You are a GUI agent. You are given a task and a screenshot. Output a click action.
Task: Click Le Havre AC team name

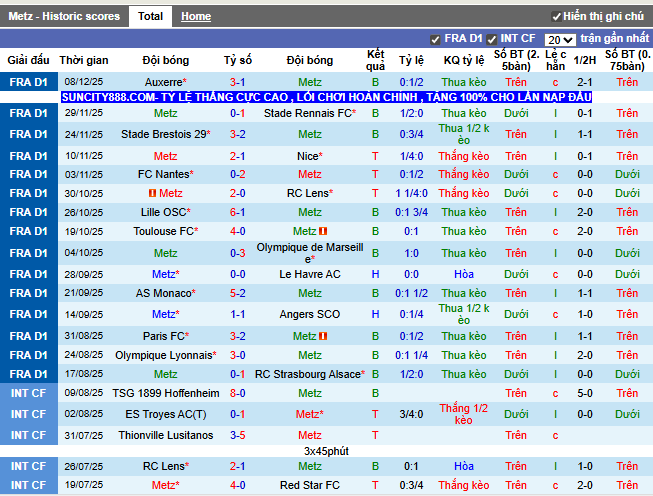click(310, 274)
